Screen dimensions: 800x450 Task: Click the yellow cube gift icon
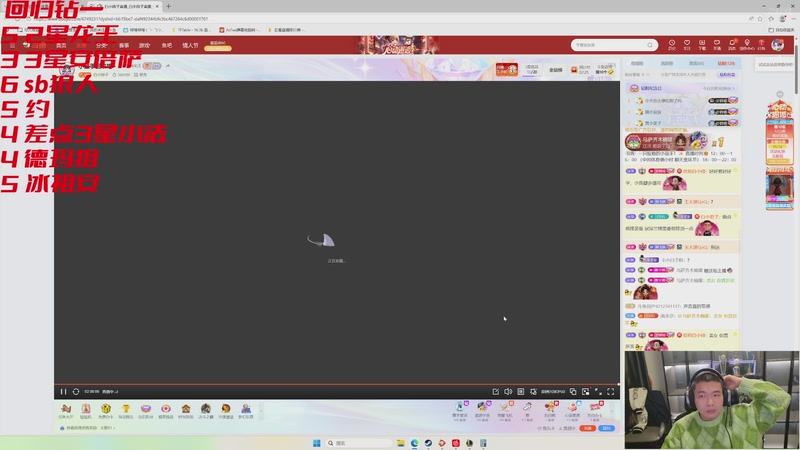106,411
